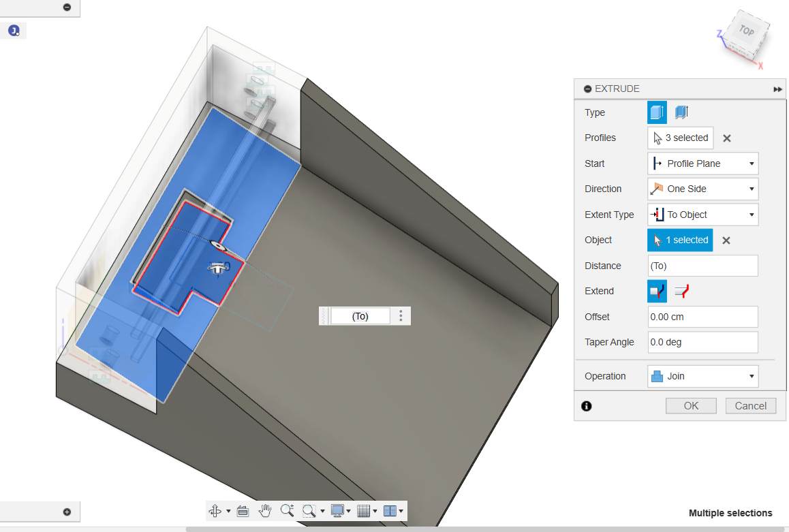Image resolution: width=789 pixels, height=532 pixels.
Task: Open the Operation 'Join' dropdown
Action: 702,376
